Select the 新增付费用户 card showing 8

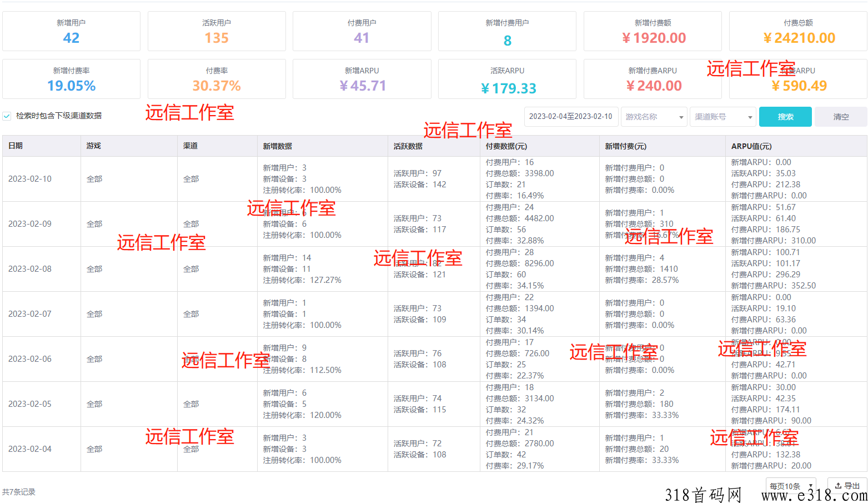[507, 31]
